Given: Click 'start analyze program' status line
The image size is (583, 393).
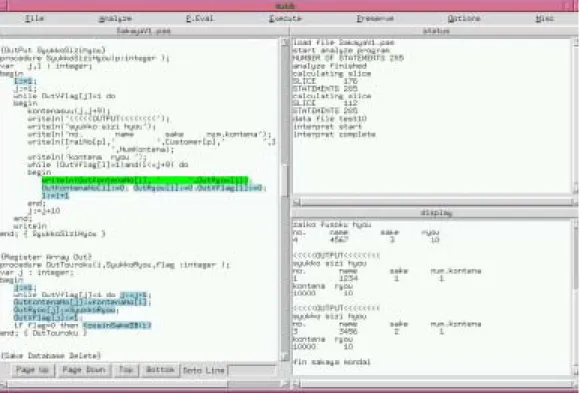Looking at the screenshot, I should point(341,50).
